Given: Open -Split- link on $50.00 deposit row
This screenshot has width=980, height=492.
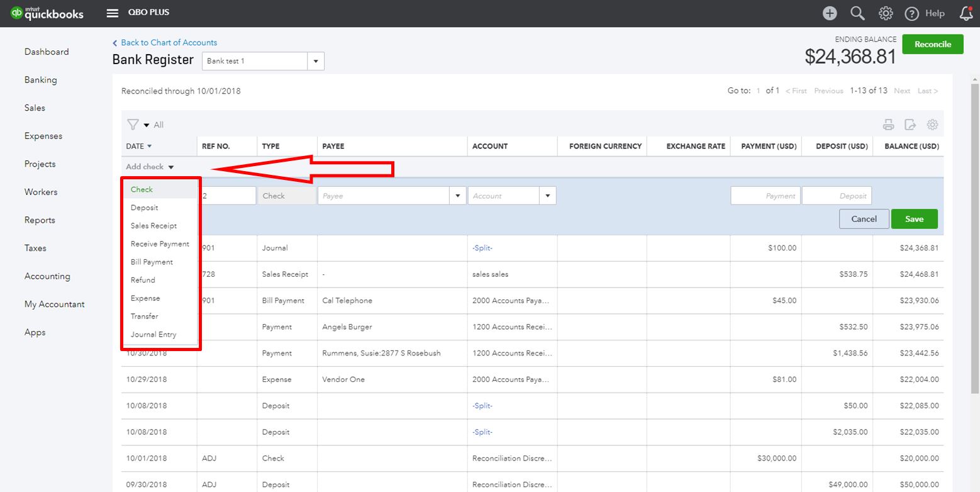Looking at the screenshot, I should (482, 406).
